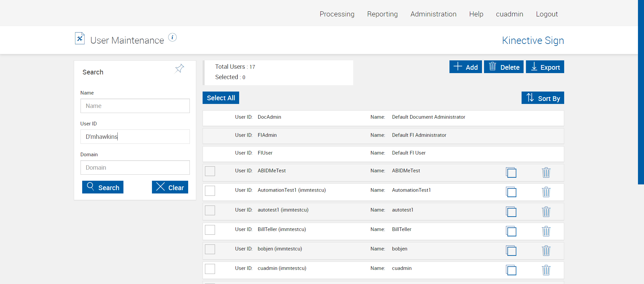The height and width of the screenshot is (284, 644).
Task: Check the ABIDMeTest user checkbox
Action: click(x=210, y=171)
